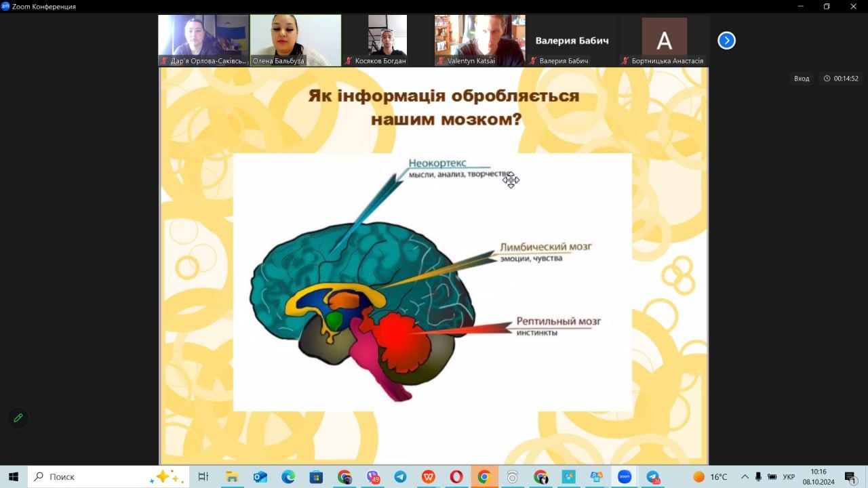
Task: Open Viber icon in taskbar
Action: 372,476
